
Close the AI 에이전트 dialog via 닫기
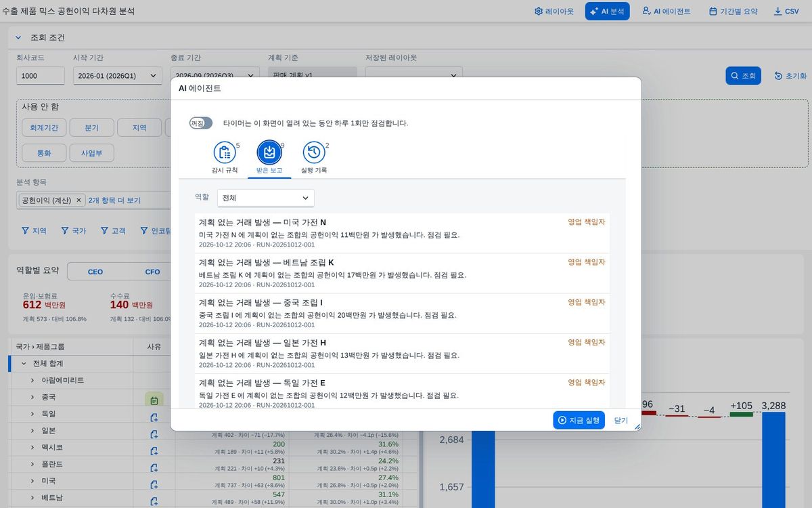point(621,420)
